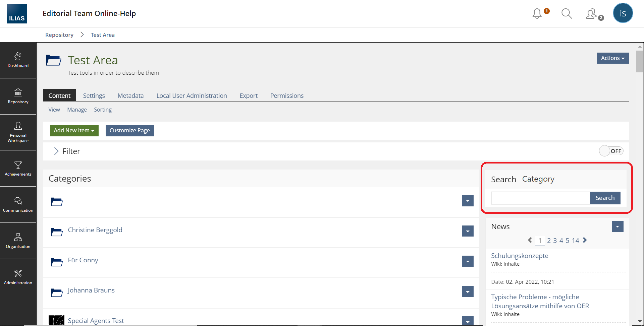
Task: Click the Test Area folder icon
Action: click(x=54, y=60)
